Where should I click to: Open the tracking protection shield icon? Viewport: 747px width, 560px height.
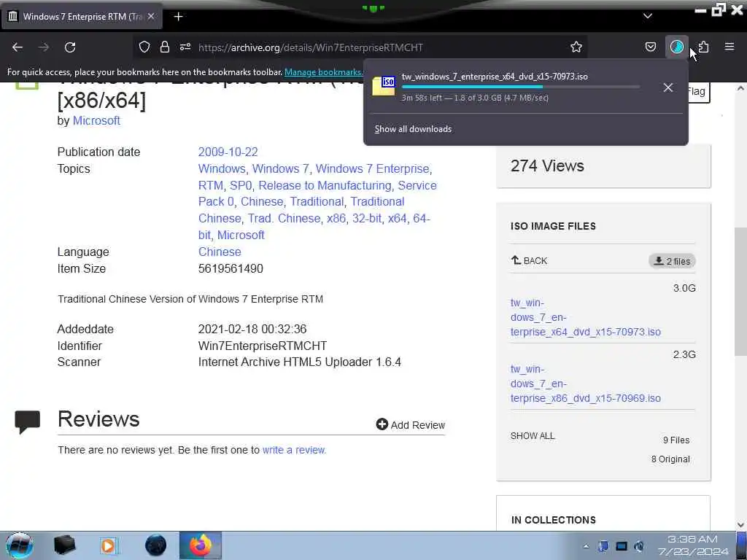pyautogui.click(x=144, y=47)
